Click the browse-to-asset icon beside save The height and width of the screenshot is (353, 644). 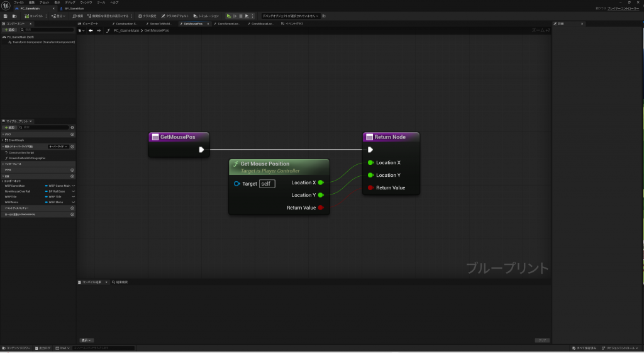[x=14, y=16]
